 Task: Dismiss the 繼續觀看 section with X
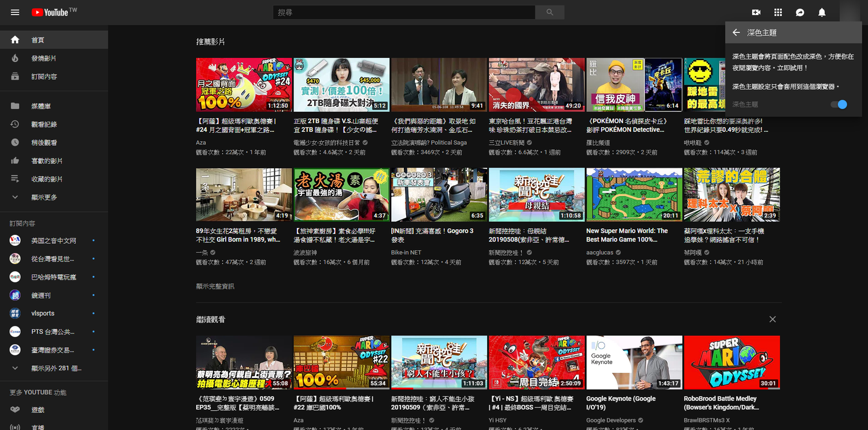(773, 319)
